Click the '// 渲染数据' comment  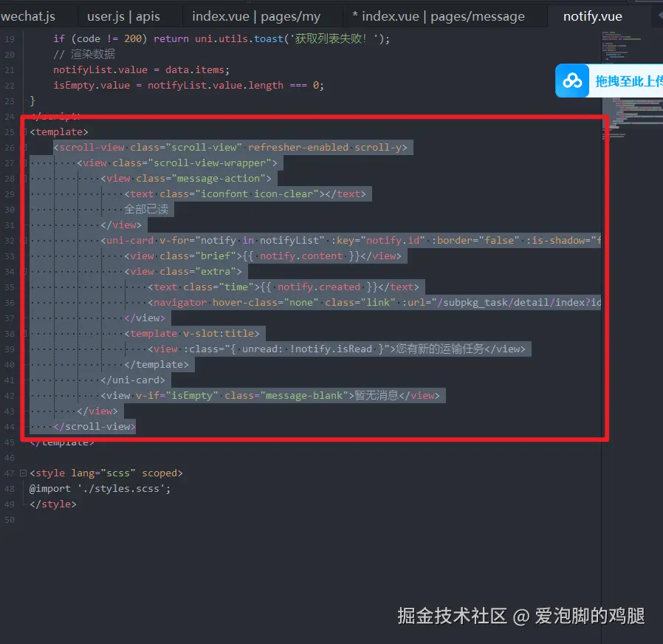pyautogui.click(x=83, y=55)
